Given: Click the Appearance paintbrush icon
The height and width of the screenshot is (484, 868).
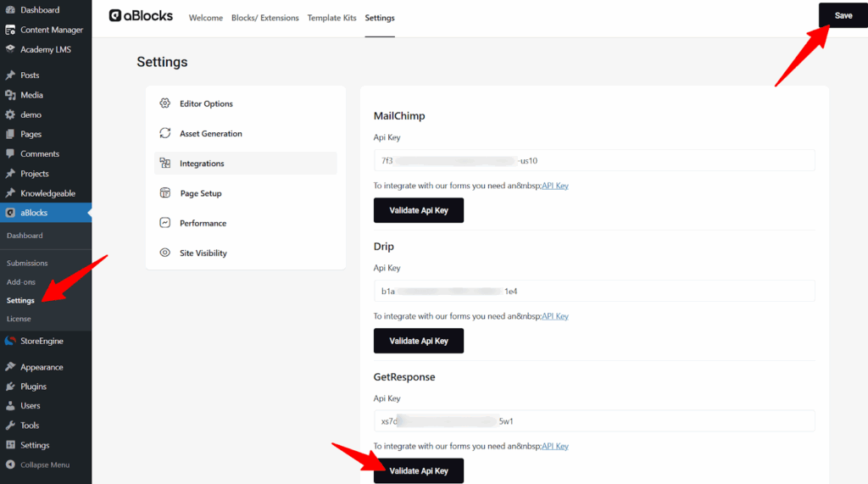Looking at the screenshot, I should [x=10, y=367].
